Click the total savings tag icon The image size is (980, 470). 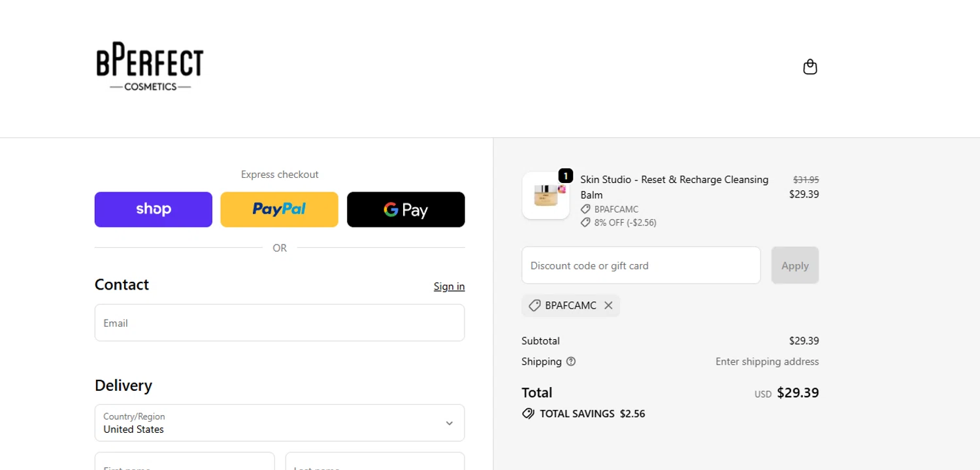click(528, 414)
